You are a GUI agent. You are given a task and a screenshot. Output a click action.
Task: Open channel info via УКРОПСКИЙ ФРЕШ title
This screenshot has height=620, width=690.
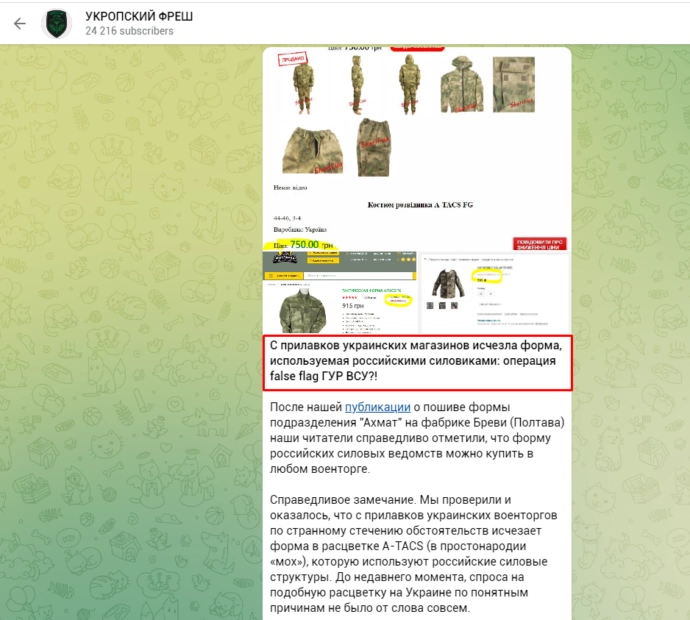139,16
